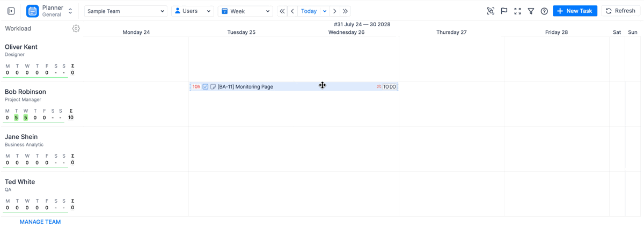This screenshot has height=250, width=644.
Task: Click the TO DO status label
Action: coord(390,86)
